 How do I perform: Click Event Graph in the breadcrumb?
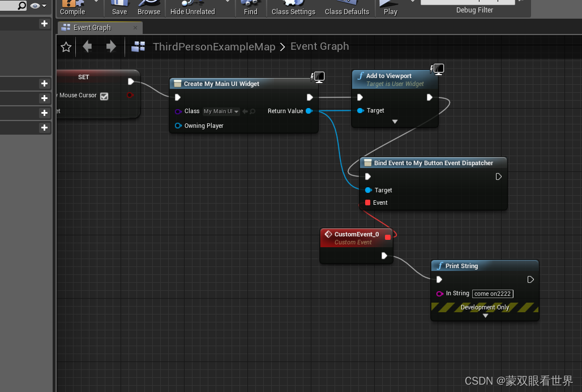click(319, 46)
